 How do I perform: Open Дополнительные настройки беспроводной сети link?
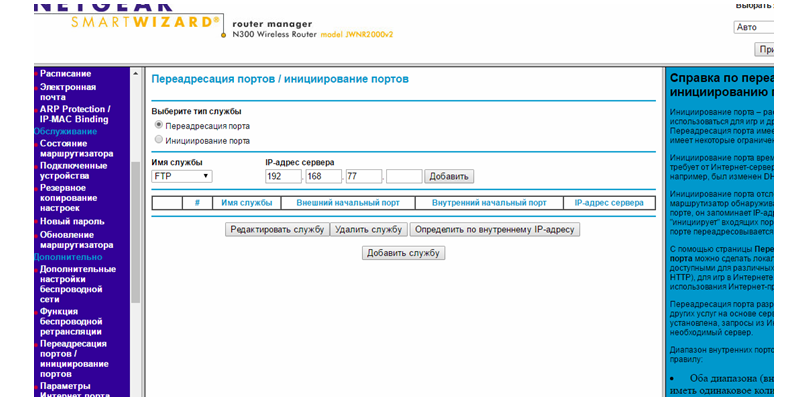click(x=78, y=284)
